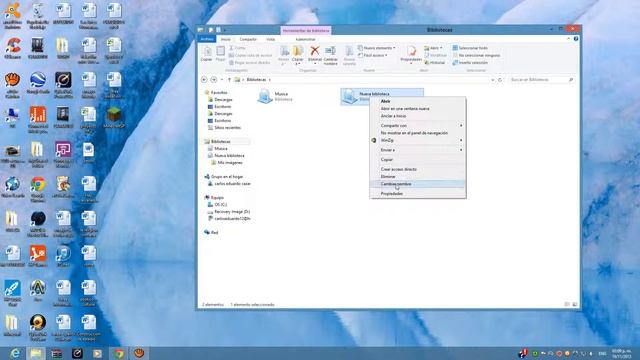This screenshot has height=360, width=640.
Task: Choose Crear acceso directo from context menu
Action: [418, 169]
